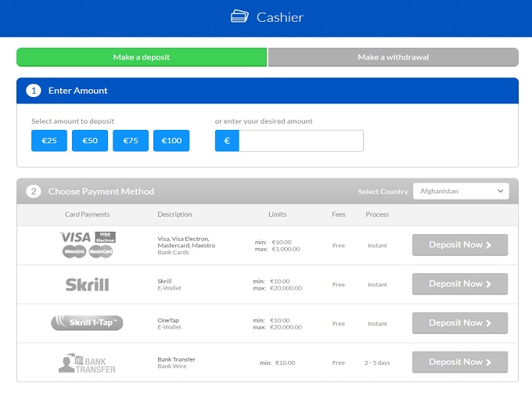
Task: Click the Cashier card icon in header
Action: (239, 16)
